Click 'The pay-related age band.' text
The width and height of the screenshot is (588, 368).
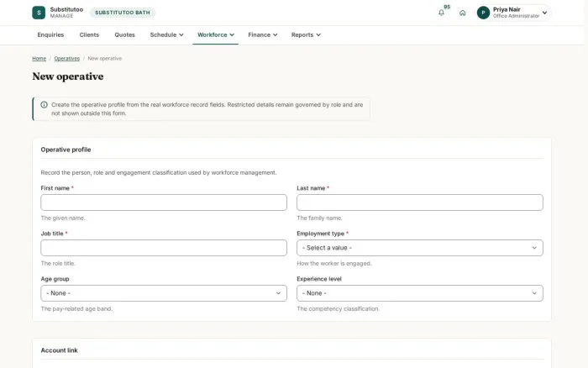pos(76,308)
